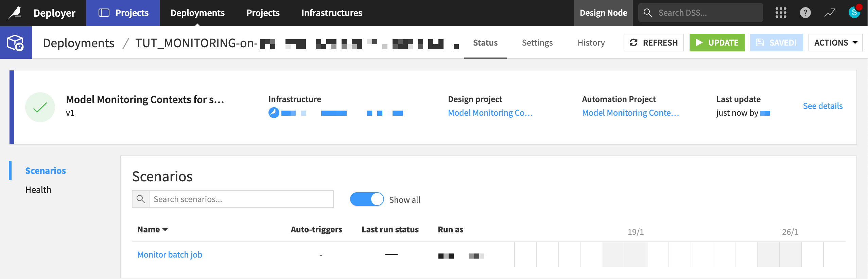This screenshot has height=279, width=868.
Task: Open the help question mark menu
Action: pyautogui.click(x=805, y=13)
